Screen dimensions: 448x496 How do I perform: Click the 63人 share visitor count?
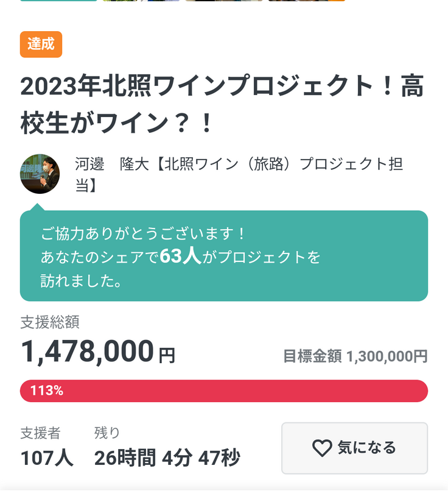click(180, 257)
